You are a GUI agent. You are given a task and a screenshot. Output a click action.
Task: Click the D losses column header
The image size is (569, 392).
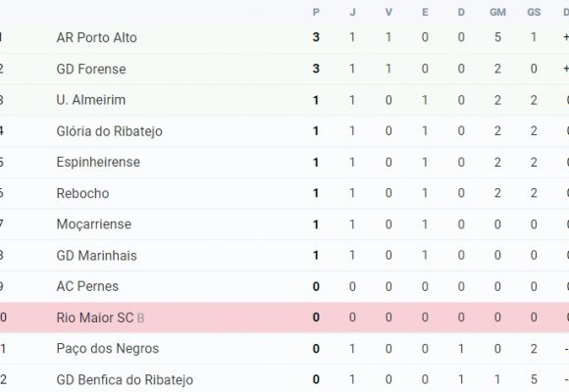(461, 13)
